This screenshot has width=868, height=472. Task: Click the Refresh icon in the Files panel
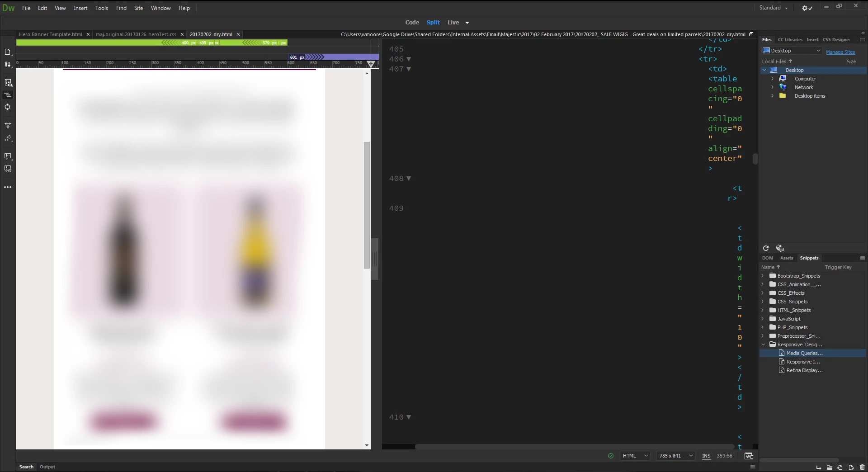click(x=766, y=248)
